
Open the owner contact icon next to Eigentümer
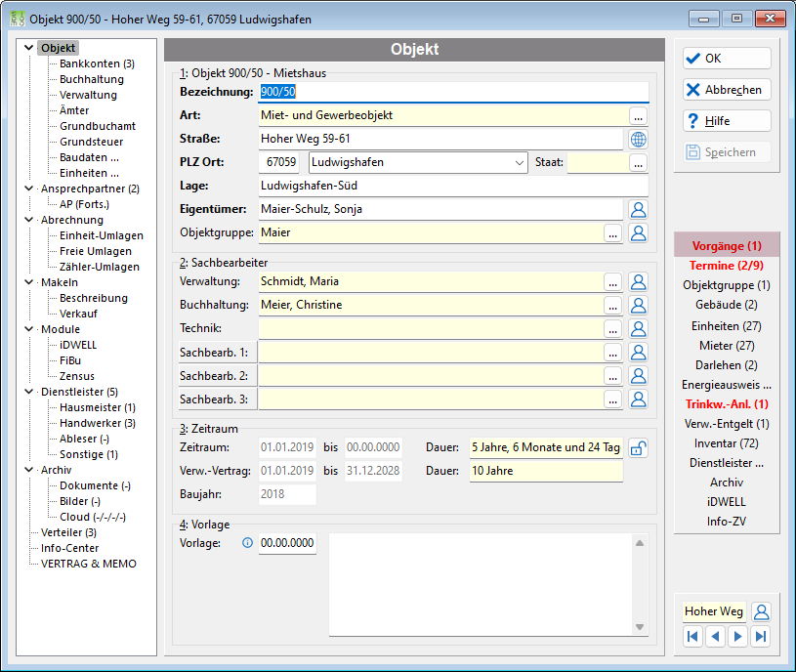[x=638, y=209]
